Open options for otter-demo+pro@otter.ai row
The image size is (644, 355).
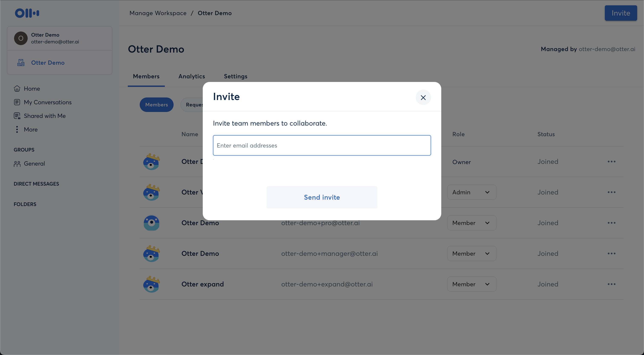[611, 223]
